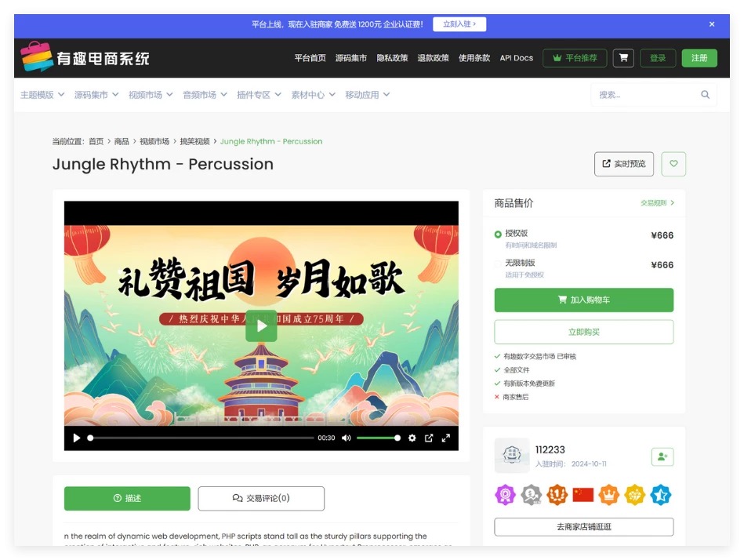Enter fullscreen mode on video player

446,438
